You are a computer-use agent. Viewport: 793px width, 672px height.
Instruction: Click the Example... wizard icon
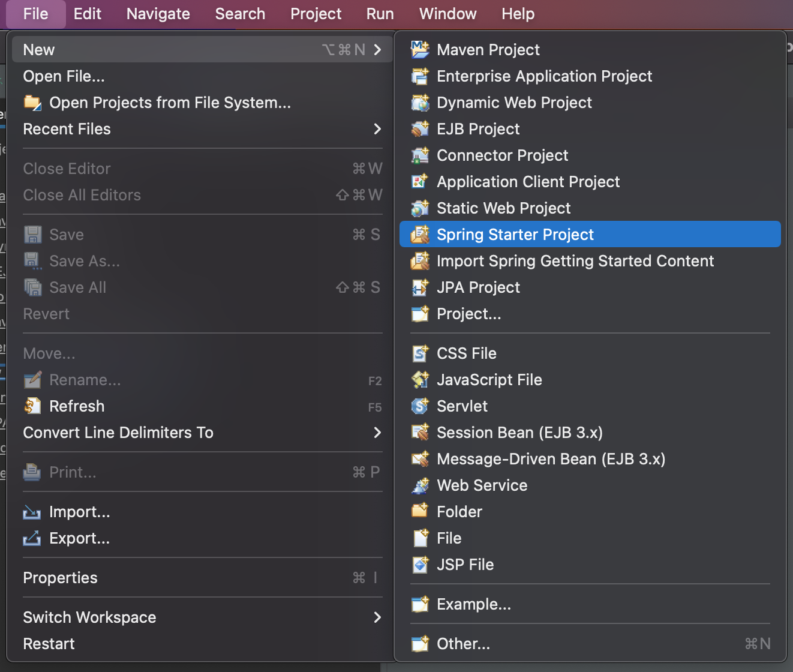[420, 604]
